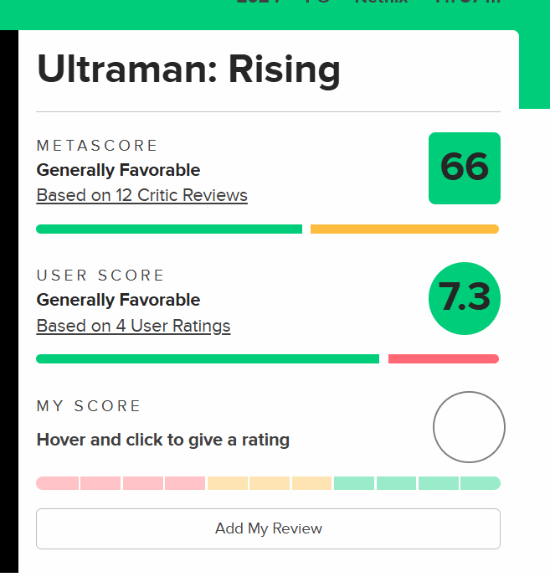Click the green positive user ratings bar

[207, 359]
